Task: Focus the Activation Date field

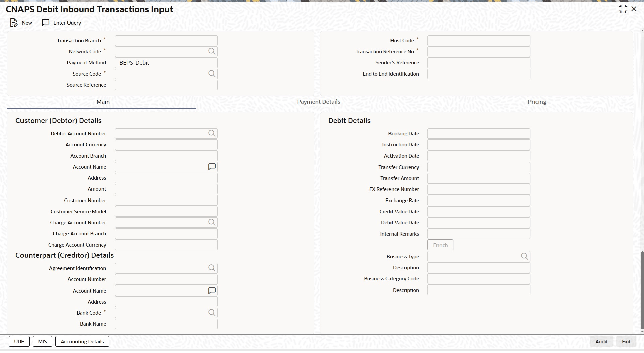Action: coord(479,156)
